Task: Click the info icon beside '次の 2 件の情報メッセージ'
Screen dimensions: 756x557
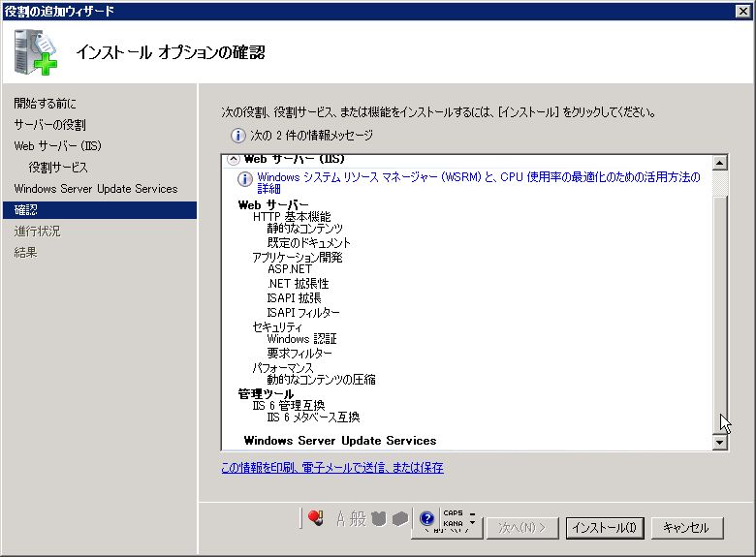Action: 237,136
